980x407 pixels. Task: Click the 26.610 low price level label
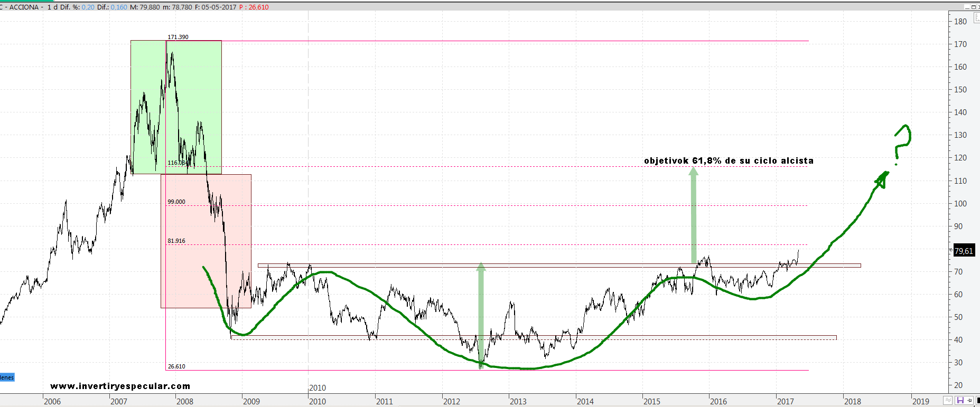(x=176, y=366)
